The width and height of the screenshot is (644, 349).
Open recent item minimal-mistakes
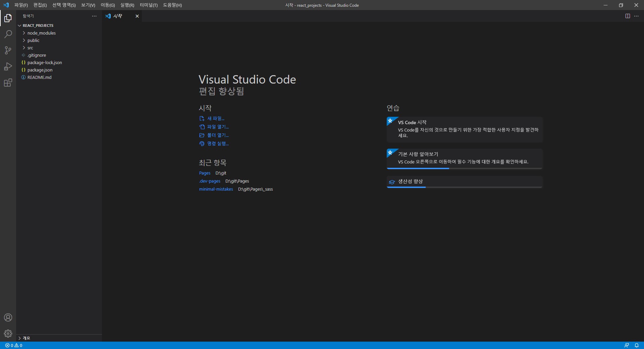[x=216, y=189]
